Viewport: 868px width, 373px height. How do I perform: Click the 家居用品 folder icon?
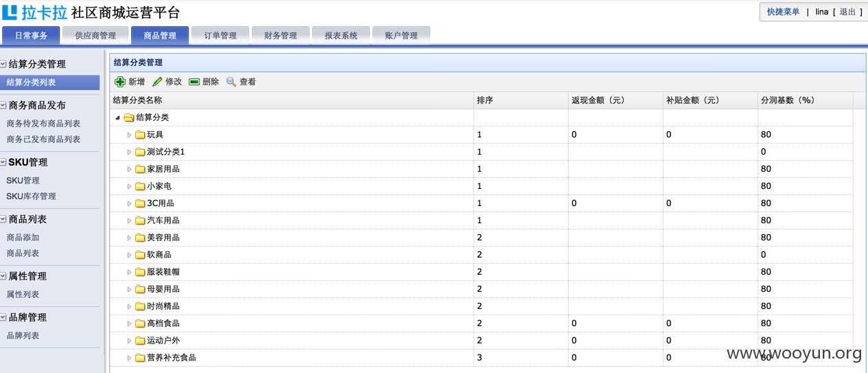pyautogui.click(x=140, y=169)
